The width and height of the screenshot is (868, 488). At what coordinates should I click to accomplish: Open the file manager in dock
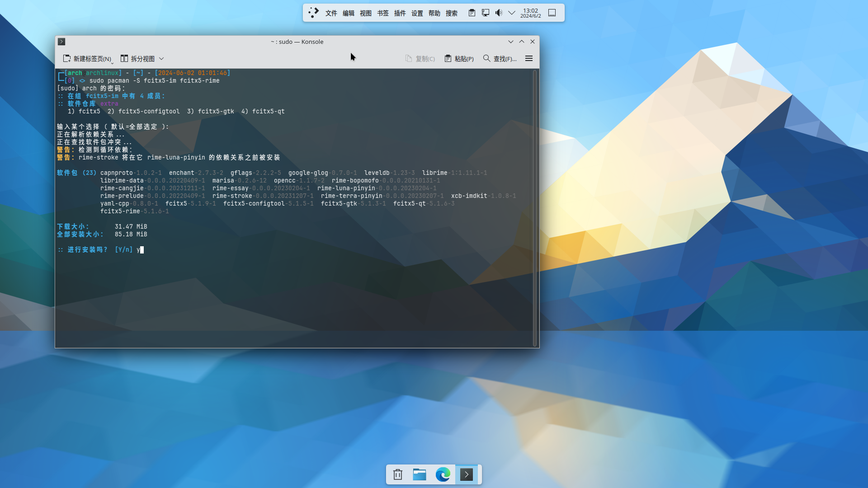click(x=420, y=474)
